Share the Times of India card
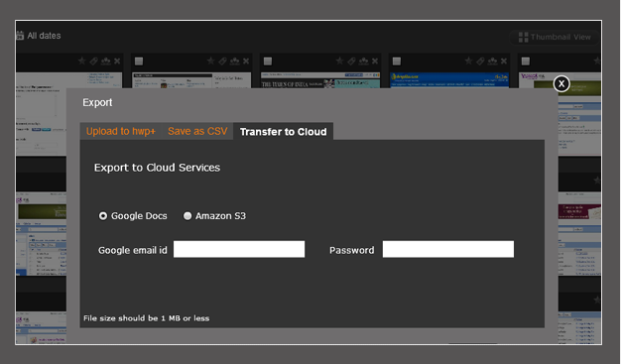This screenshot has width=621, height=364. 363,61
